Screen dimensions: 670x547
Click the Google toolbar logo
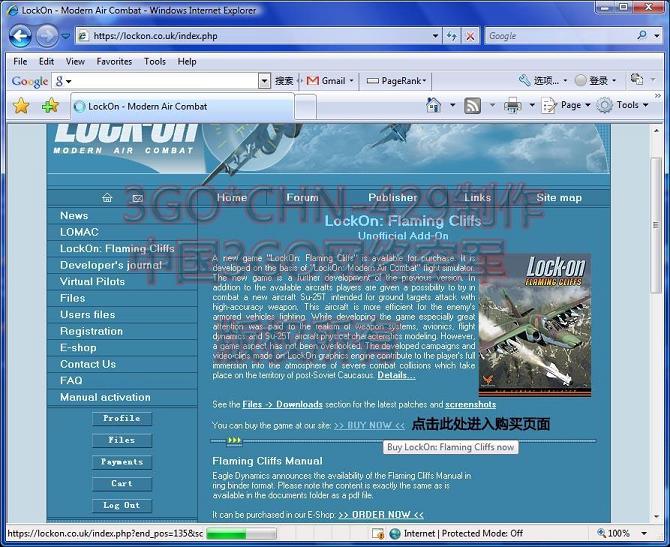pyautogui.click(x=29, y=81)
